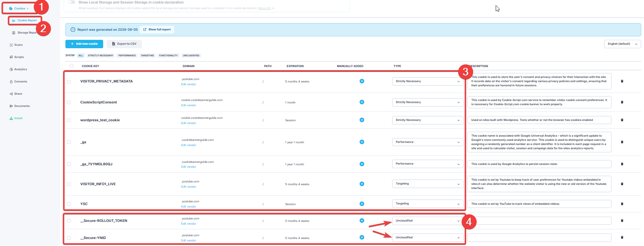
Task: Show ALL cookies filter
Action: point(81,56)
